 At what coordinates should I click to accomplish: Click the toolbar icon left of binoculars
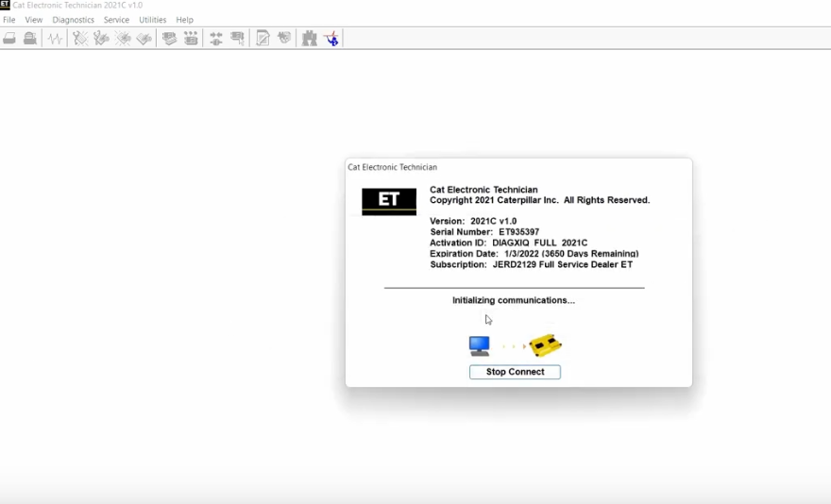pyautogui.click(x=284, y=38)
